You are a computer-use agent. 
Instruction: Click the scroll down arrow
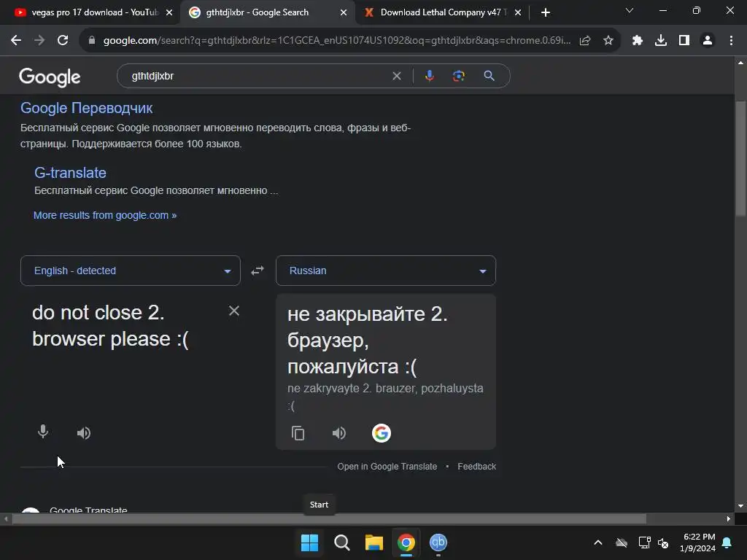pyautogui.click(x=740, y=506)
